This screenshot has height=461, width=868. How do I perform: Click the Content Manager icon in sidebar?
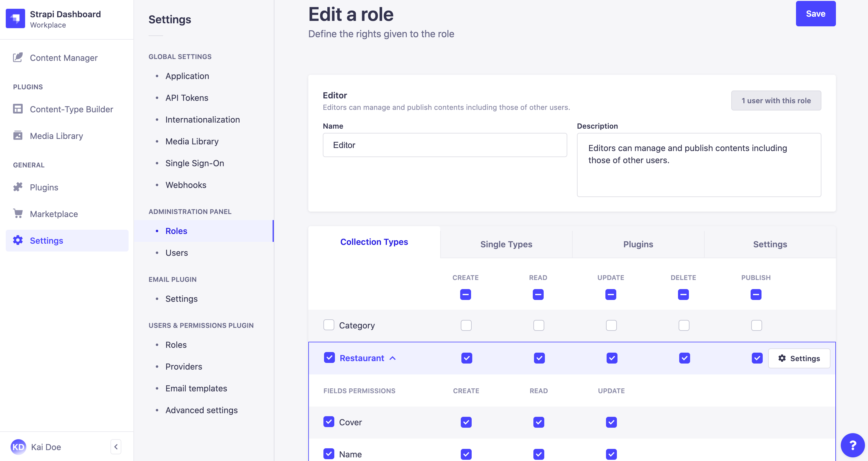point(17,57)
